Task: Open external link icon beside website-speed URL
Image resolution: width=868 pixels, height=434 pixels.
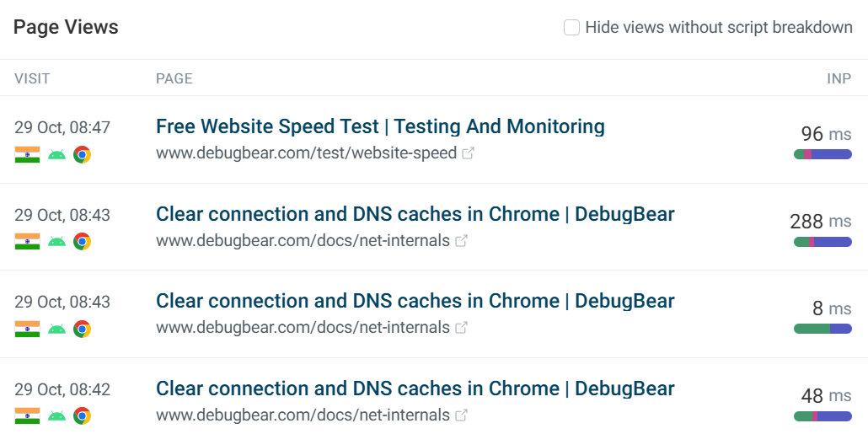Action: pyautogui.click(x=468, y=153)
